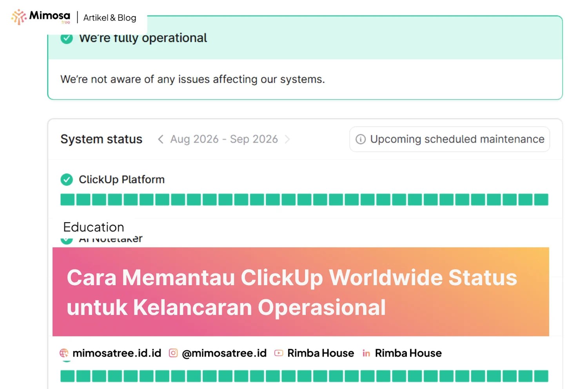Open Rimba House YouTube link
Viewport: 588px width, 389px height.
[321, 353]
